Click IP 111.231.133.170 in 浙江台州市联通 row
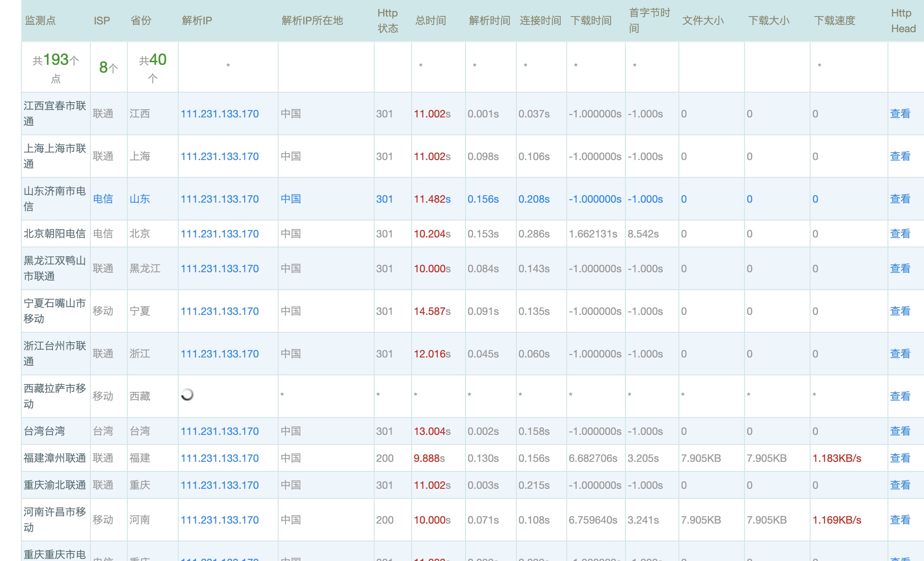The height and width of the screenshot is (561, 924). pos(219,354)
